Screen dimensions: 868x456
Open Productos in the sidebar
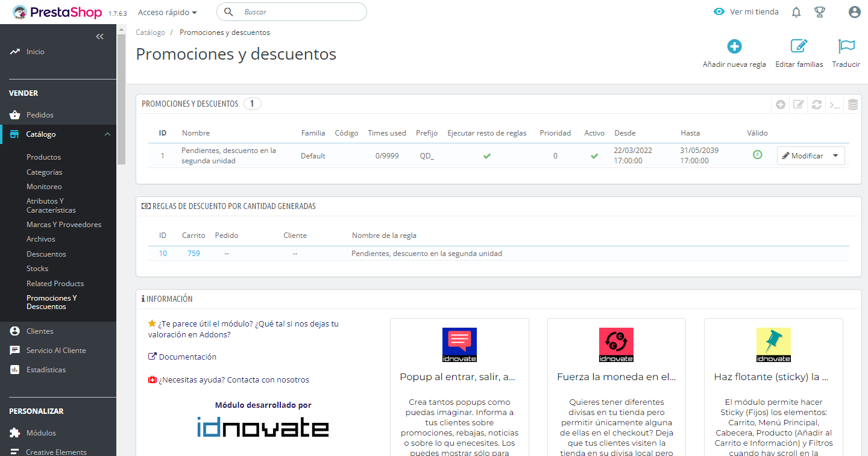(43, 157)
